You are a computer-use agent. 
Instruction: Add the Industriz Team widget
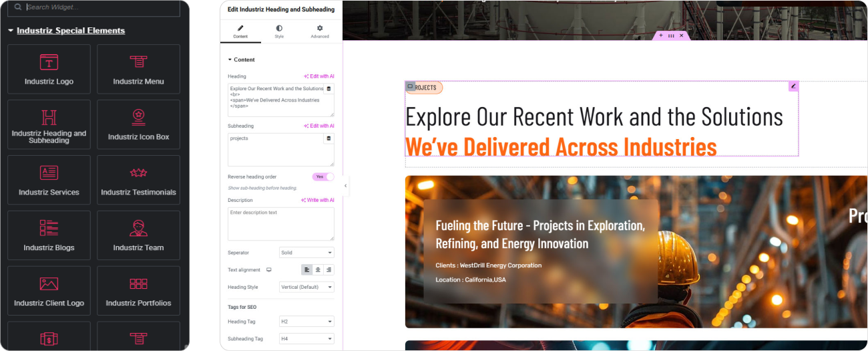(x=138, y=236)
